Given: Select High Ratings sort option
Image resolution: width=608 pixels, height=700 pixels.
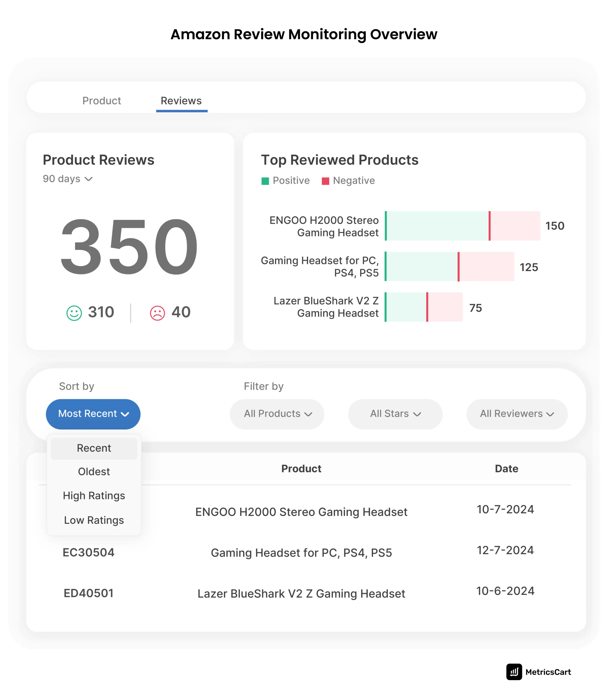Looking at the screenshot, I should 94,496.
